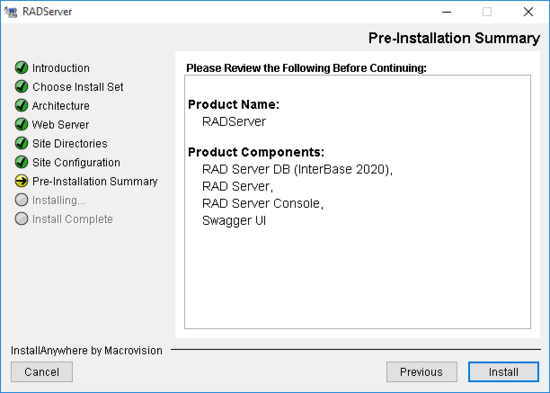Click inside the summary review text area

click(x=357, y=202)
